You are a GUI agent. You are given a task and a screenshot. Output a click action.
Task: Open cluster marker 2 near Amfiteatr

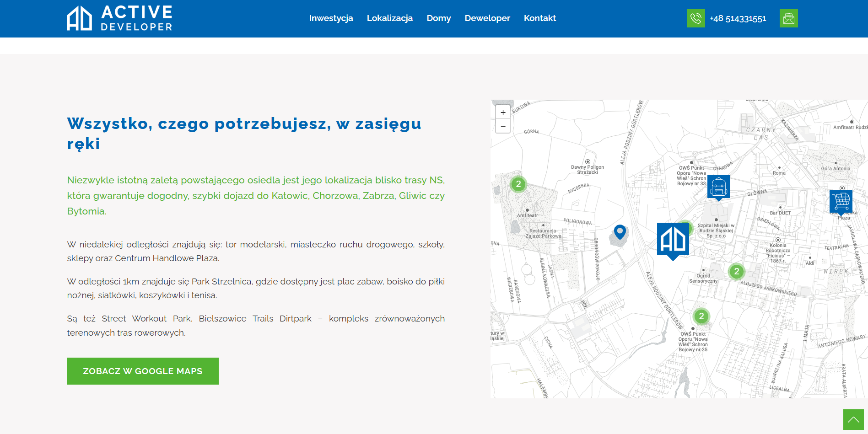(518, 184)
